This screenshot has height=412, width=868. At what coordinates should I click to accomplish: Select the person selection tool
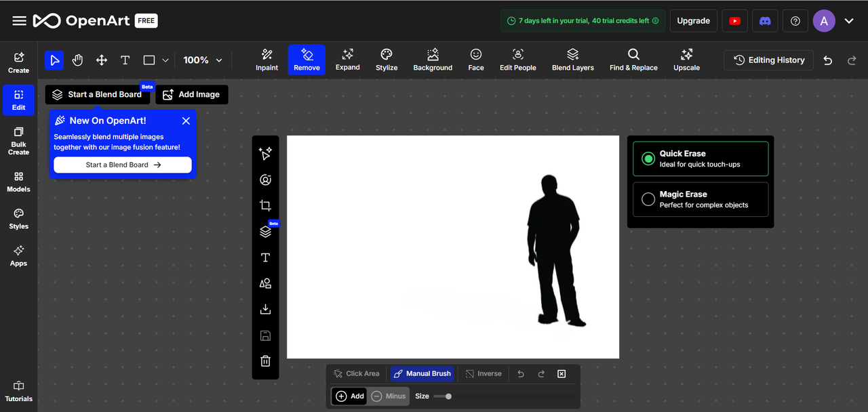(x=265, y=180)
